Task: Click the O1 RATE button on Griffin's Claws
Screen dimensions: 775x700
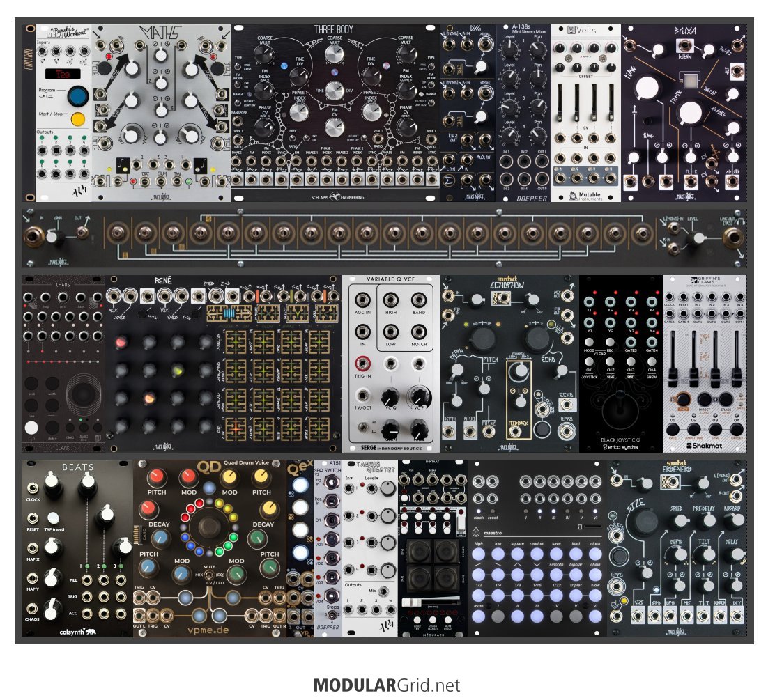Action: point(673,429)
